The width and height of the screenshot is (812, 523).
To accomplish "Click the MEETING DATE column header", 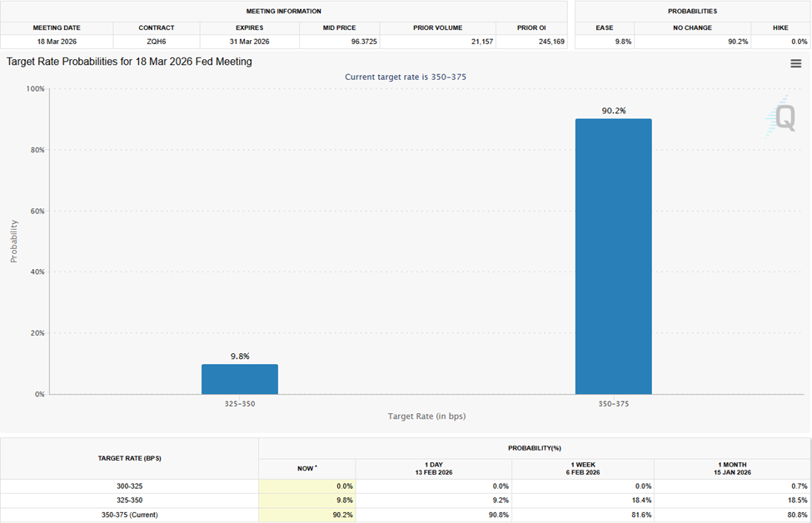I will point(55,27).
